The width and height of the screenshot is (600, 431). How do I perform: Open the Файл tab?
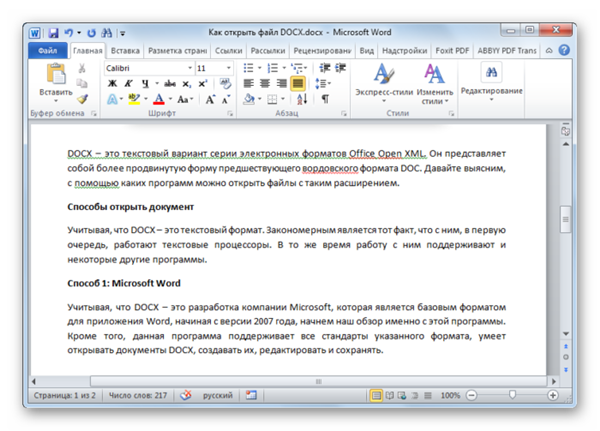(47, 51)
